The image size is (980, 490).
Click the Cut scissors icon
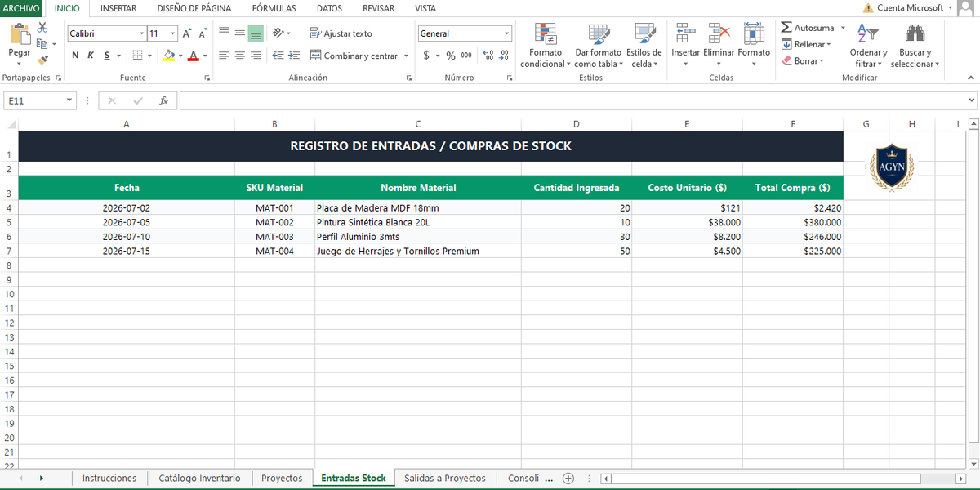tap(42, 28)
